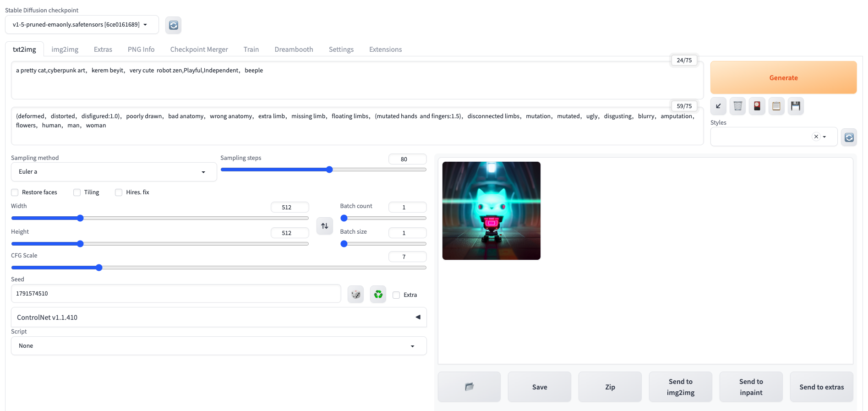
Task: Save current prompt as style via floppy icon
Action: point(796,106)
